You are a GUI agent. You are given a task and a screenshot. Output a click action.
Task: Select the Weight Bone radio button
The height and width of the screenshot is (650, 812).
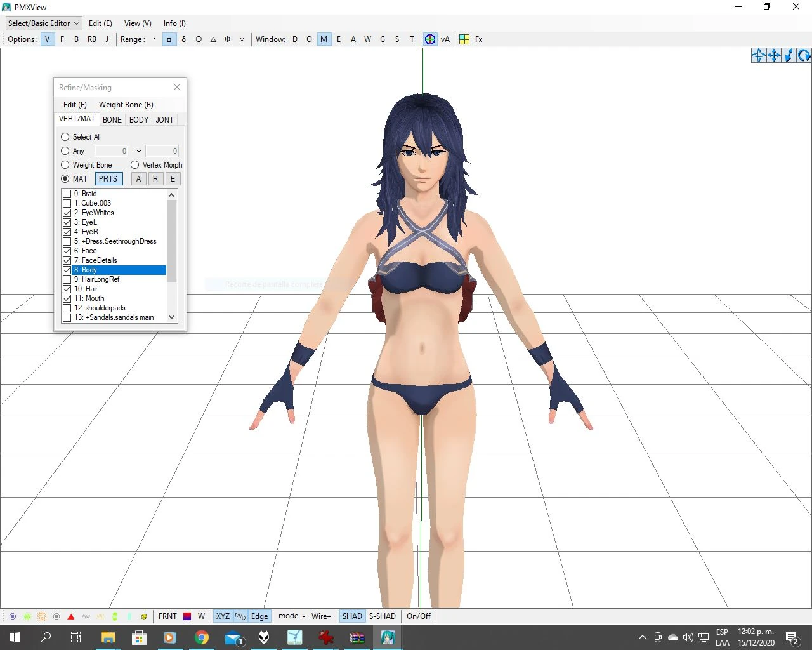(x=65, y=165)
